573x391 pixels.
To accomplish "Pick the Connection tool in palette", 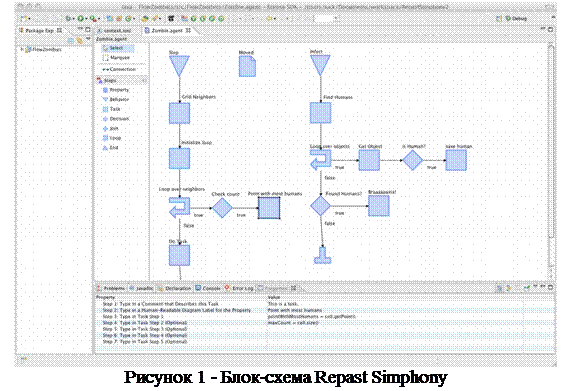I will pyautogui.click(x=119, y=69).
